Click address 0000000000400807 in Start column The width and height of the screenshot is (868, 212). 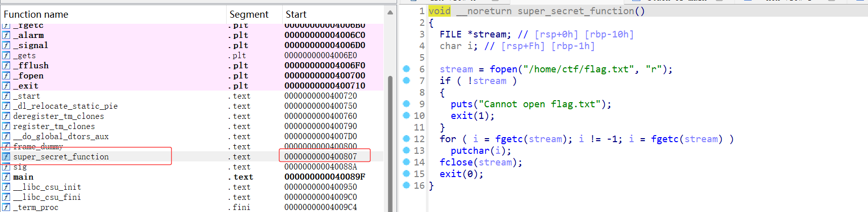(321, 157)
